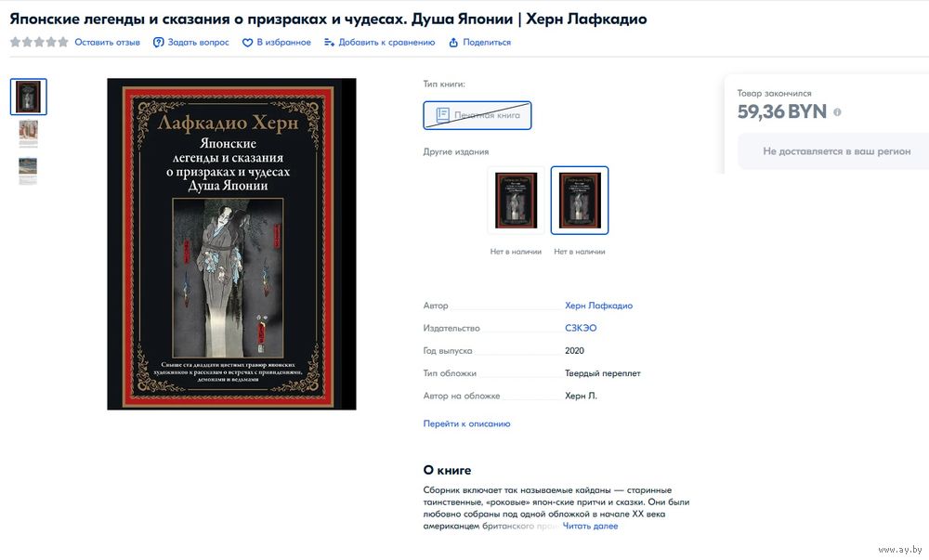Image resolution: width=929 pixels, height=560 pixels.
Task: Select the first cover thumbnail
Action: click(29, 97)
